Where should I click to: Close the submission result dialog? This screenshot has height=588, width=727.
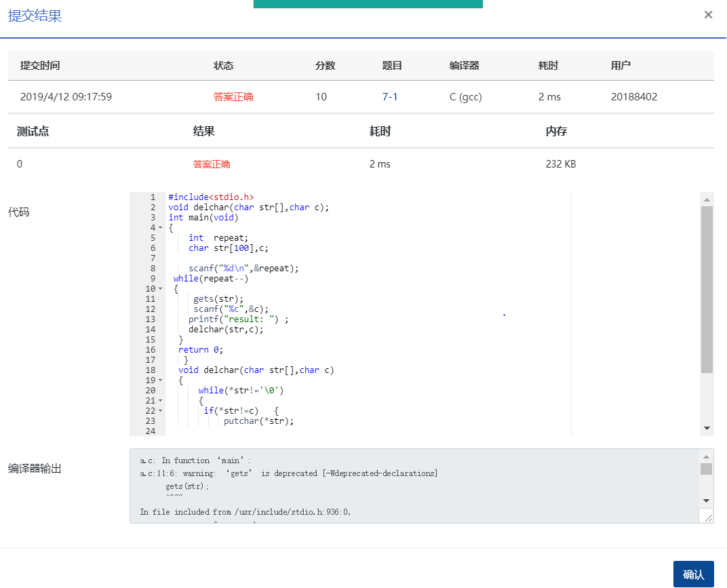708,15
